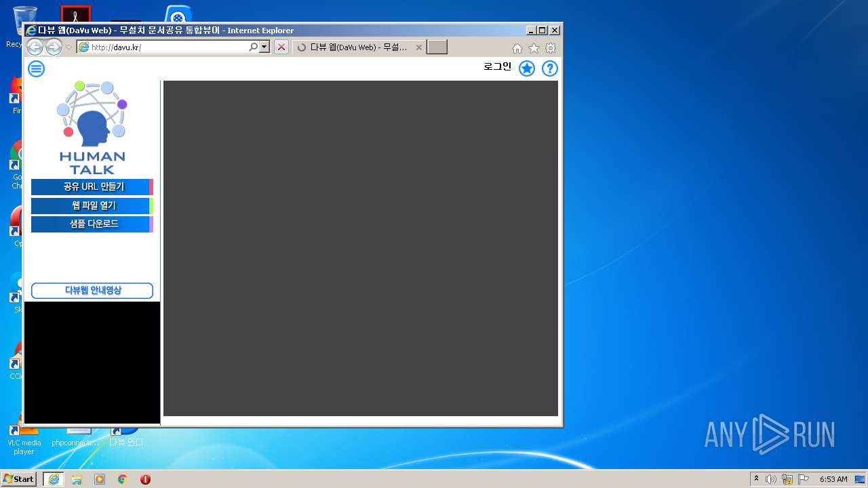Open the Windows Start button
This screenshot has height=488, width=868.
(18, 479)
